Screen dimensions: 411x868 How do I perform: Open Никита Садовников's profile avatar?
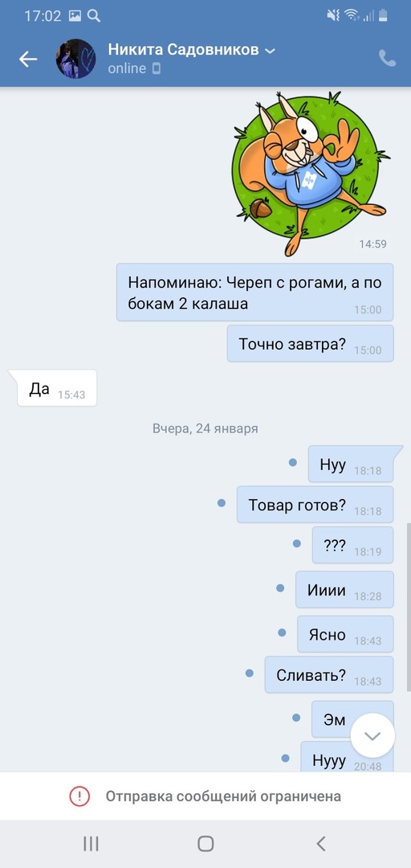[x=75, y=59]
